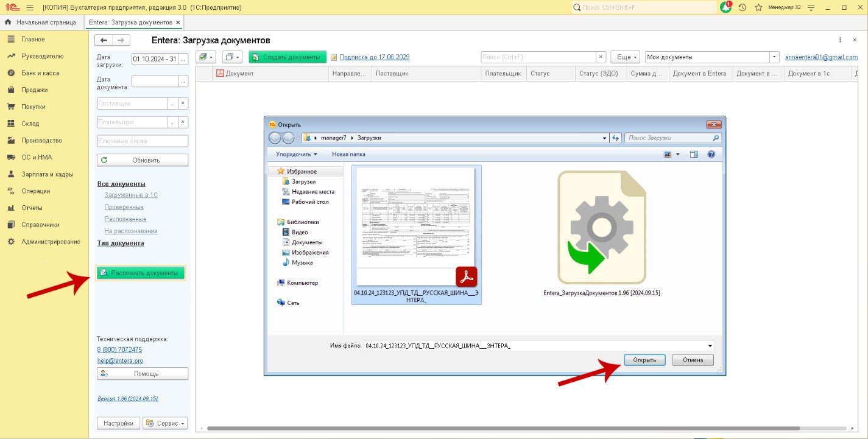Filter by Загруженные в 1С link
The image size is (868, 439).
coord(131,195)
